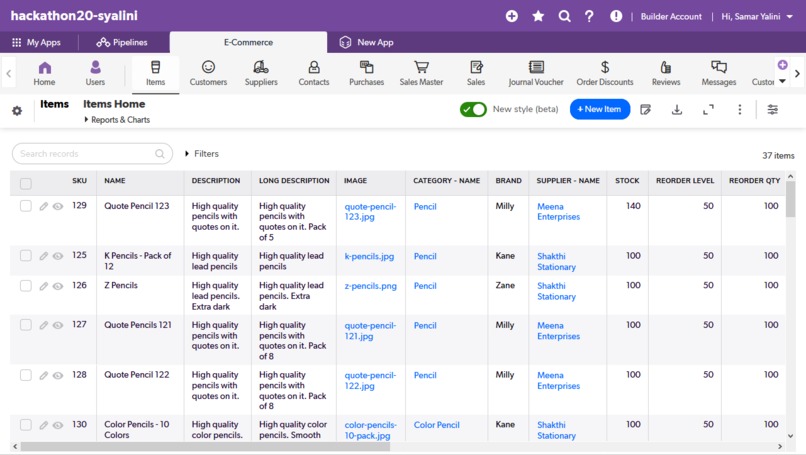This screenshot has height=455, width=806.
Task: Open the Sales Master table
Action: point(422,74)
